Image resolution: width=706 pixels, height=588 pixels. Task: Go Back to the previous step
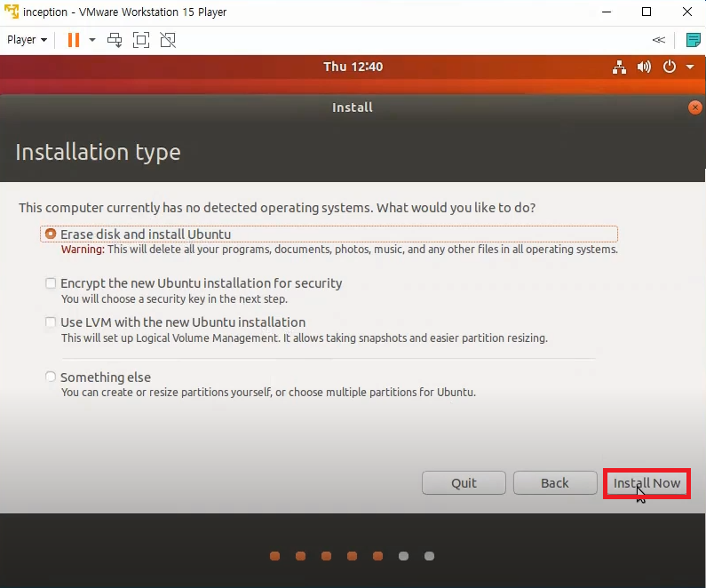555,482
